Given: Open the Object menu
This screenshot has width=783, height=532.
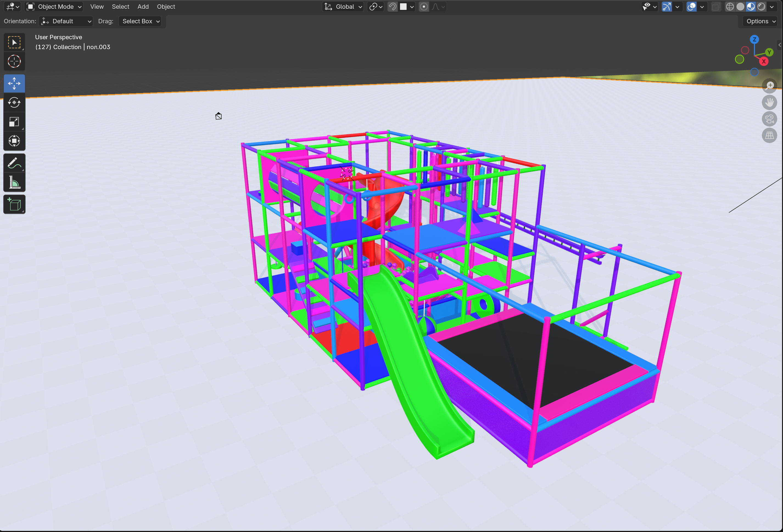Looking at the screenshot, I should click(x=166, y=7).
